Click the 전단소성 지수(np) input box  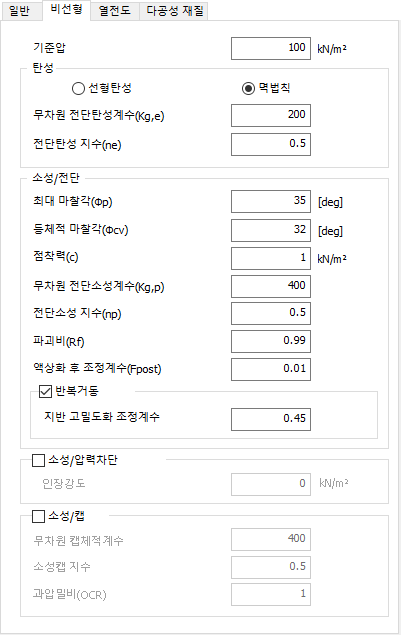click(271, 313)
